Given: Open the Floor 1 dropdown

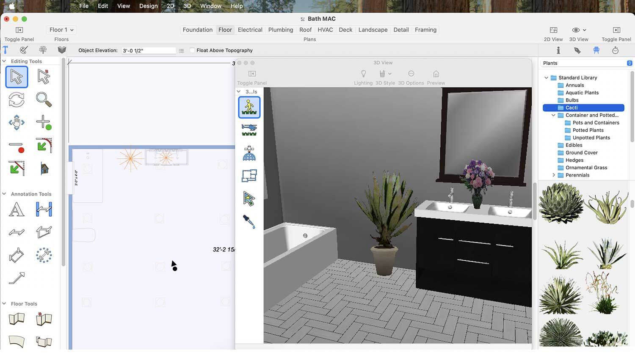Looking at the screenshot, I should pyautogui.click(x=61, y=30).
